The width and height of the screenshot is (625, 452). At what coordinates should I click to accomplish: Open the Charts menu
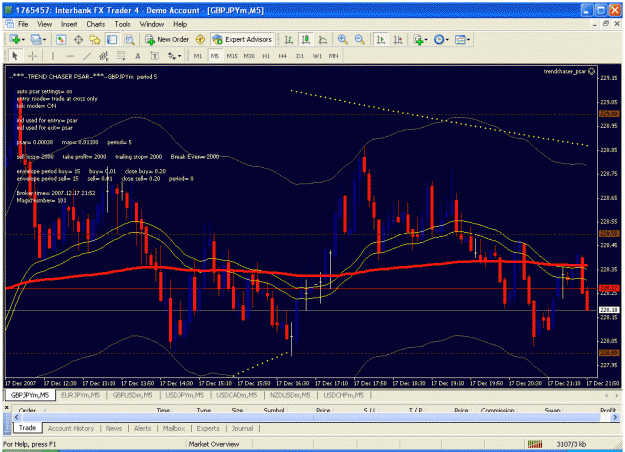(96, 24)
